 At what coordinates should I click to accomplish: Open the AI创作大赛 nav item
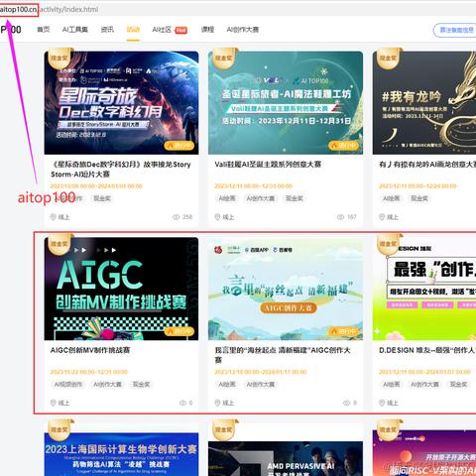[x=243, y=30]
